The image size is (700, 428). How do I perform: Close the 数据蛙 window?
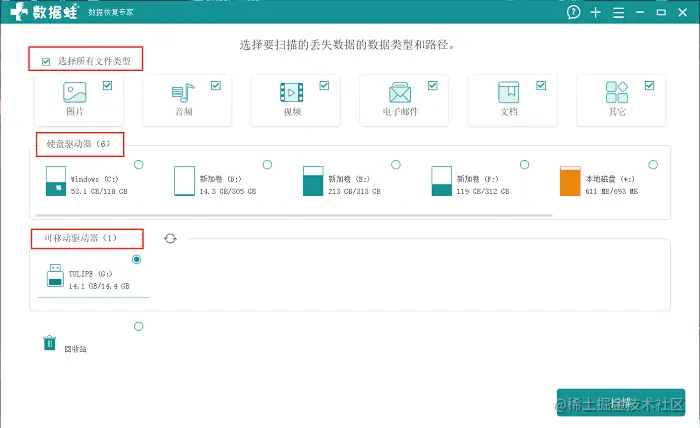tap(683, 12)
